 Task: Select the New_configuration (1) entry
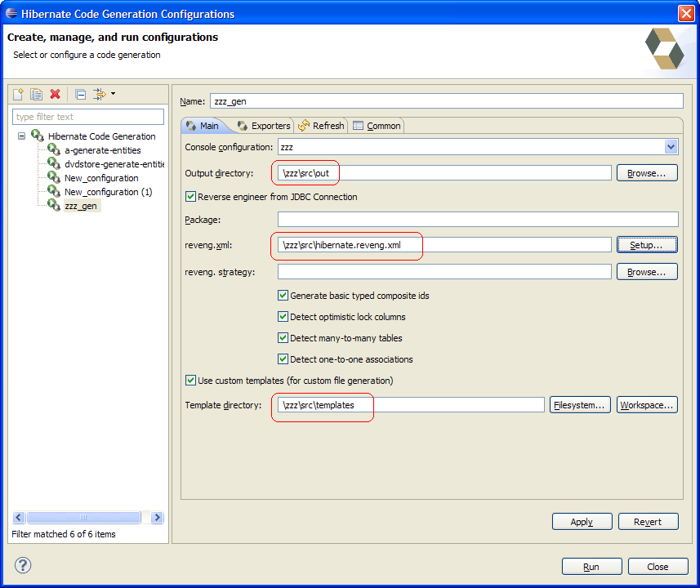[109, 192]
